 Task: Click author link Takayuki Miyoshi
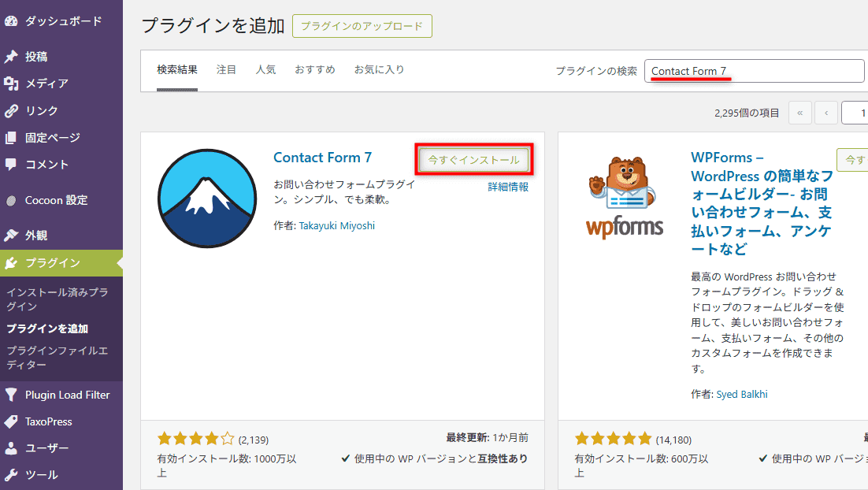coord(336,226)
